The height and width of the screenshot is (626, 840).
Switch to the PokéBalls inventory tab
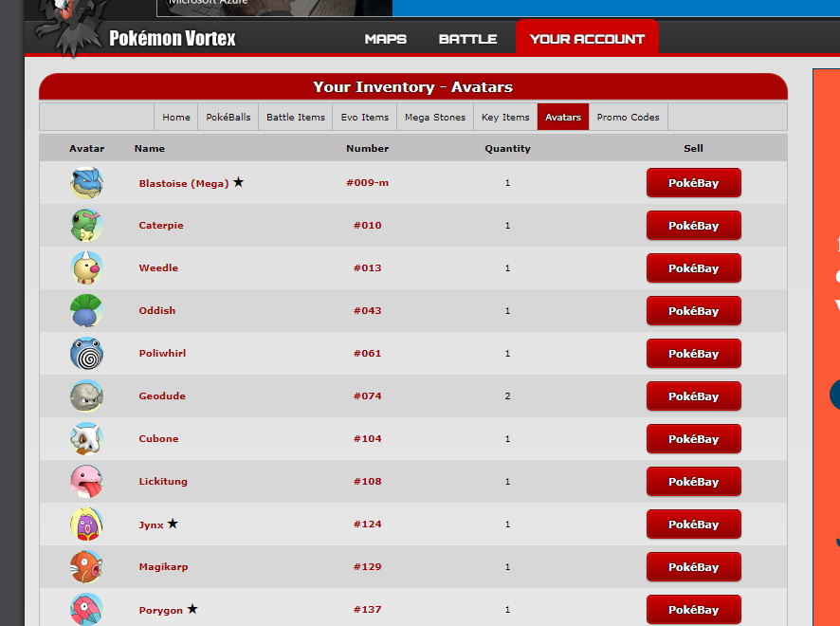pos(228,118)
